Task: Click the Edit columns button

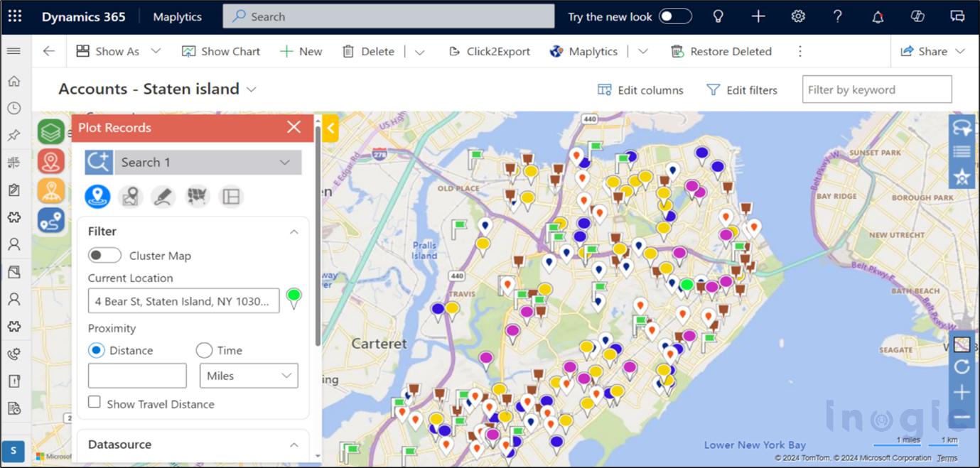Action: (x=640, y=90)
